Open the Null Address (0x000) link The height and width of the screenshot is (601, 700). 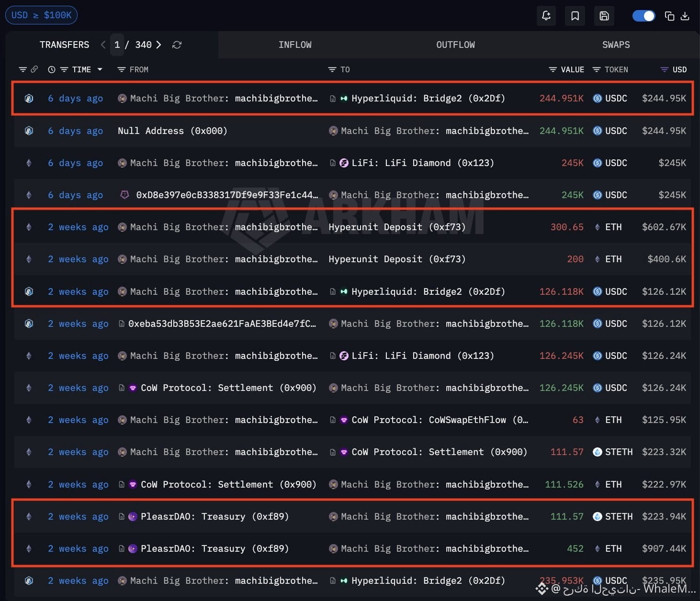(172, 131)
